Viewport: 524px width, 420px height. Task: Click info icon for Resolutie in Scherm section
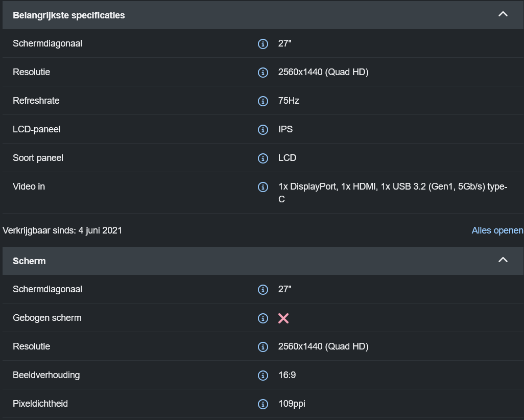(x=263, y=347)
